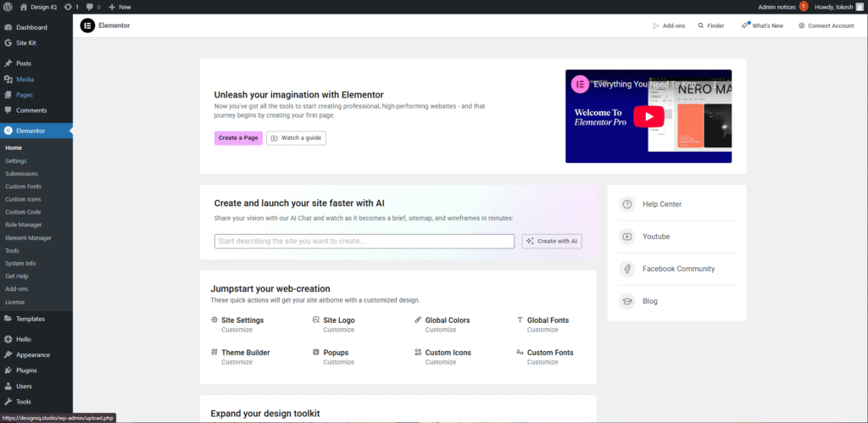The width and height of the screenshot is (868, 423).
Task: Click the Elementor logo in header
Action: coord(87,25)
